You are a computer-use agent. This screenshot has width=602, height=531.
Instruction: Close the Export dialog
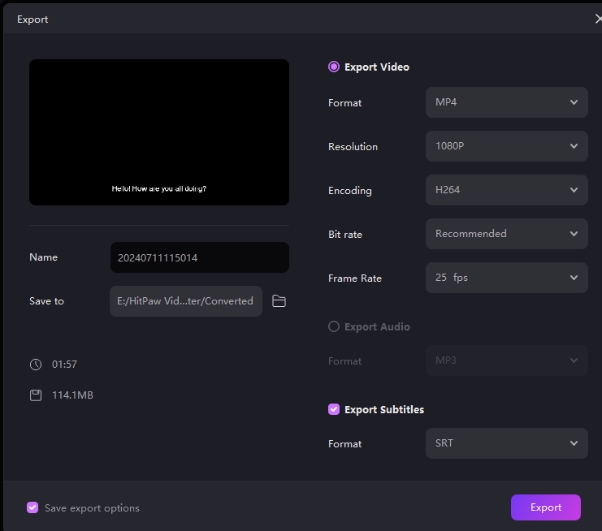point(597,19)
